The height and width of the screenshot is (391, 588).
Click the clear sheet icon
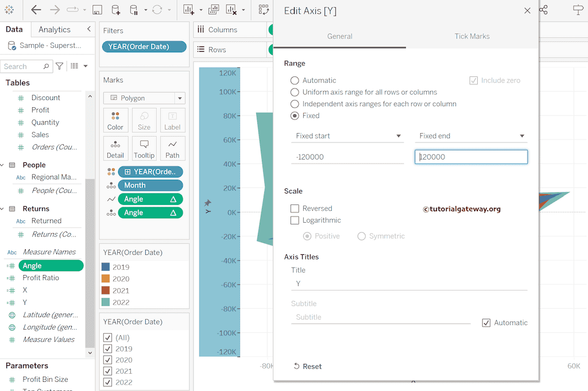point(231,10)
